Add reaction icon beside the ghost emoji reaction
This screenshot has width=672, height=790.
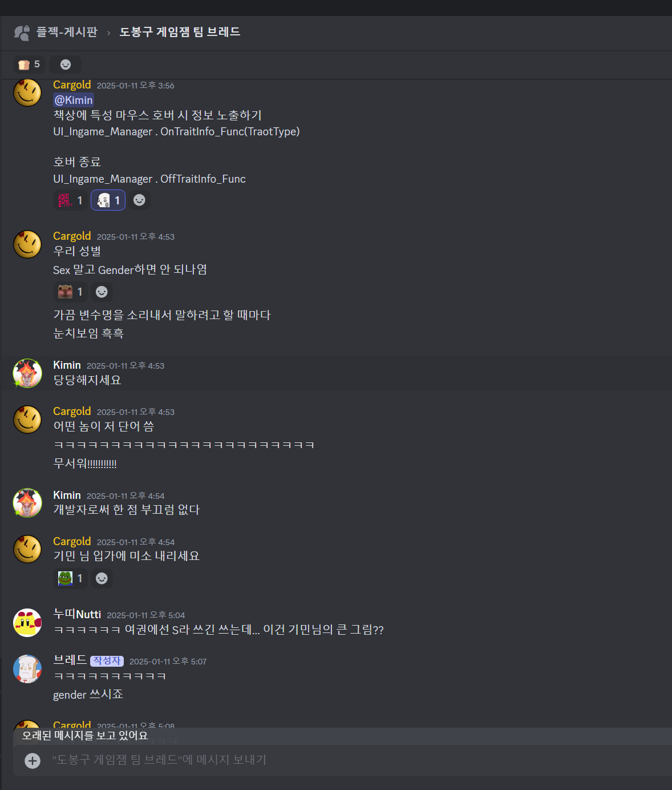pyautogui.click(x=139, y=200)
